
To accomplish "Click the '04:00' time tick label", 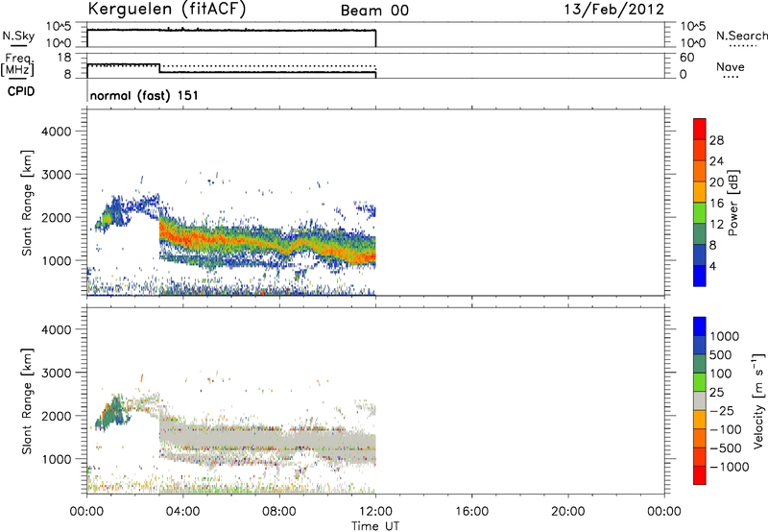I will click(182, 512).
